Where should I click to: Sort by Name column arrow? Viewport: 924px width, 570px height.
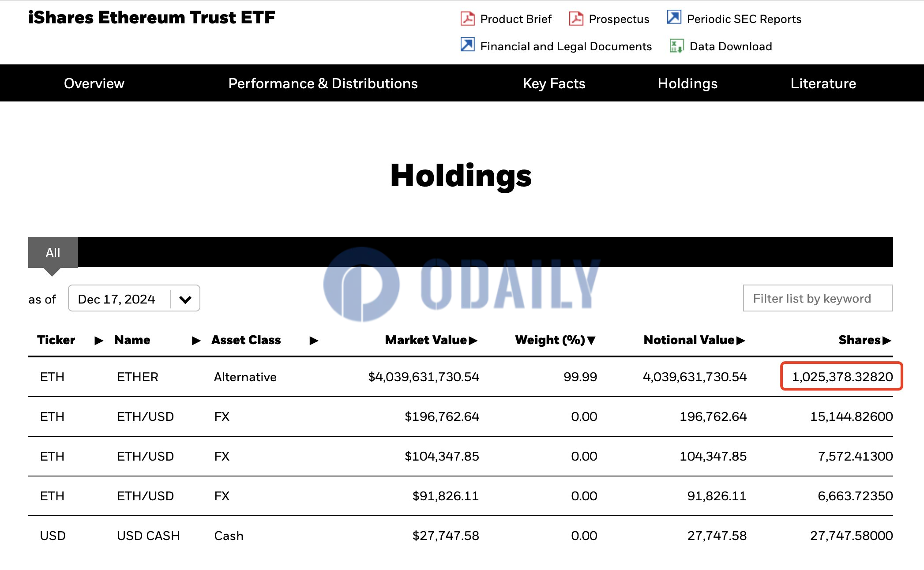click(196, 341)
